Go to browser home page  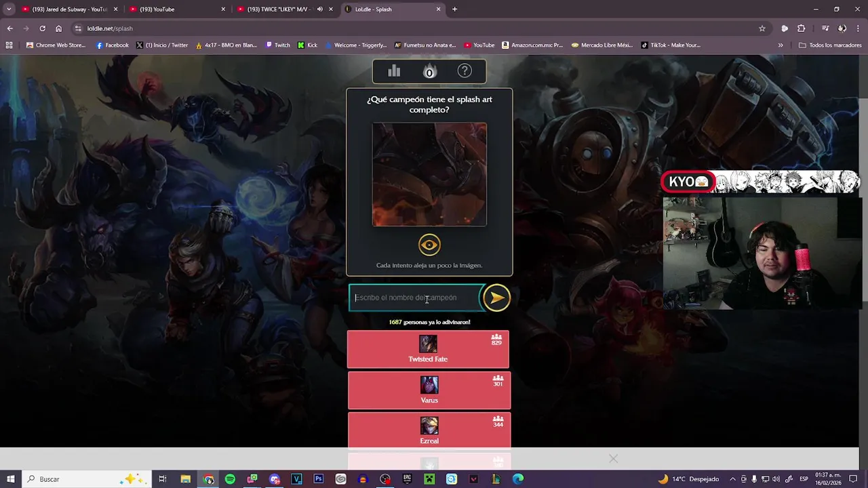click(x=58, y=28)
